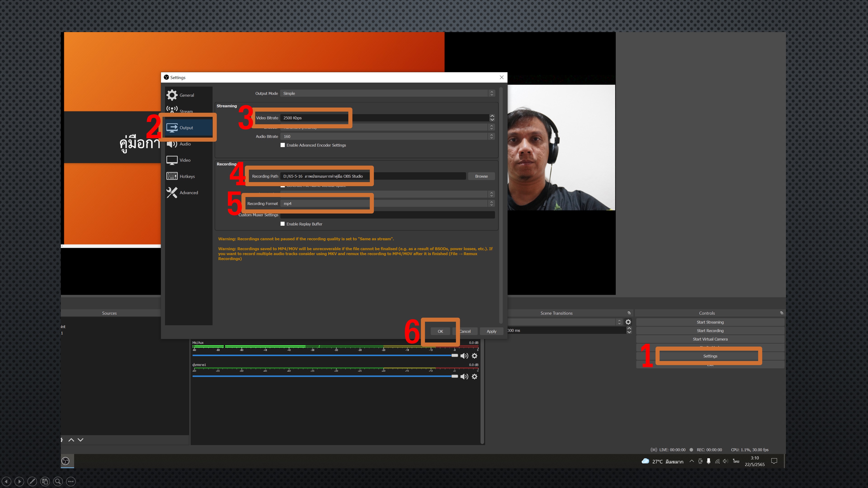Enable Replay Buffer checkbox

pos(283,224)
